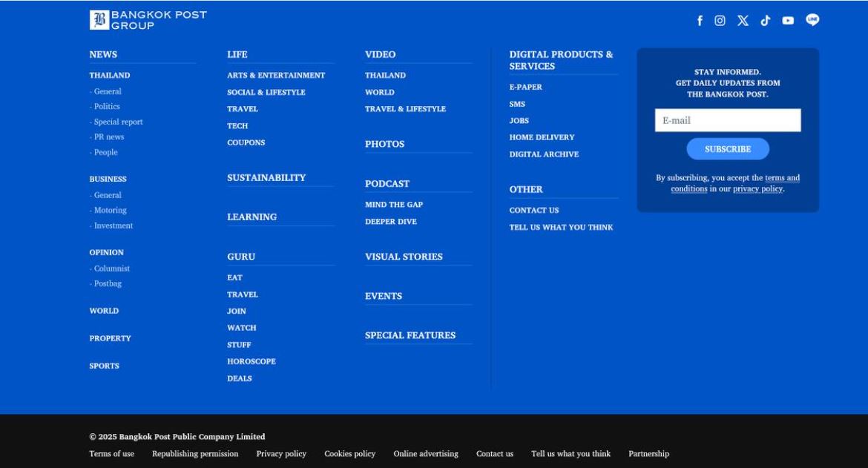Image resolution: width=868 pixels, height=468 pixels.
Task: Open the TikTok social icon
Action: tap(765, 21)
